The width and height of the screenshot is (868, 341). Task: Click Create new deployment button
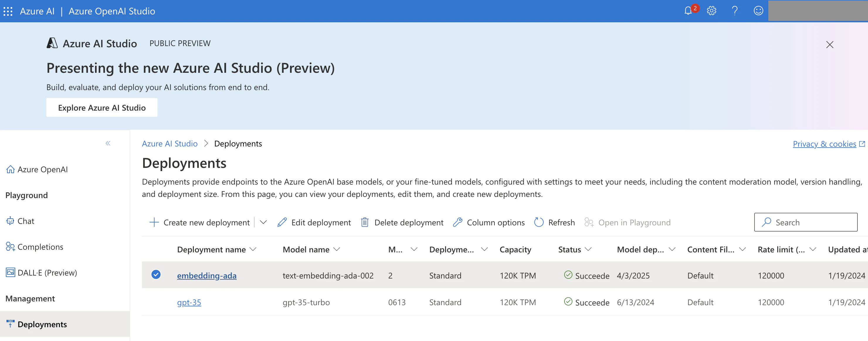[200, 222]
